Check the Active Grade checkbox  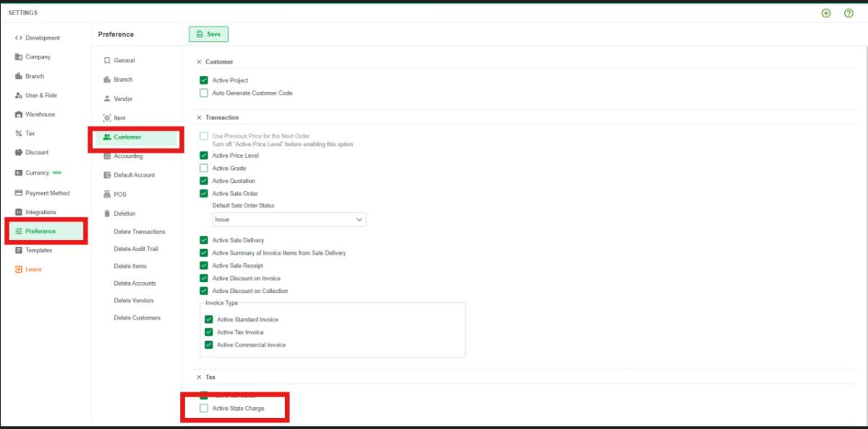click(204, 169)
